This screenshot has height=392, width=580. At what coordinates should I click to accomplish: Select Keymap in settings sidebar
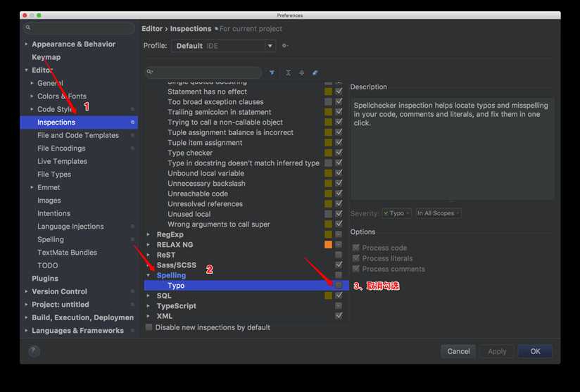pyautogui.click(x=46, y=57)
